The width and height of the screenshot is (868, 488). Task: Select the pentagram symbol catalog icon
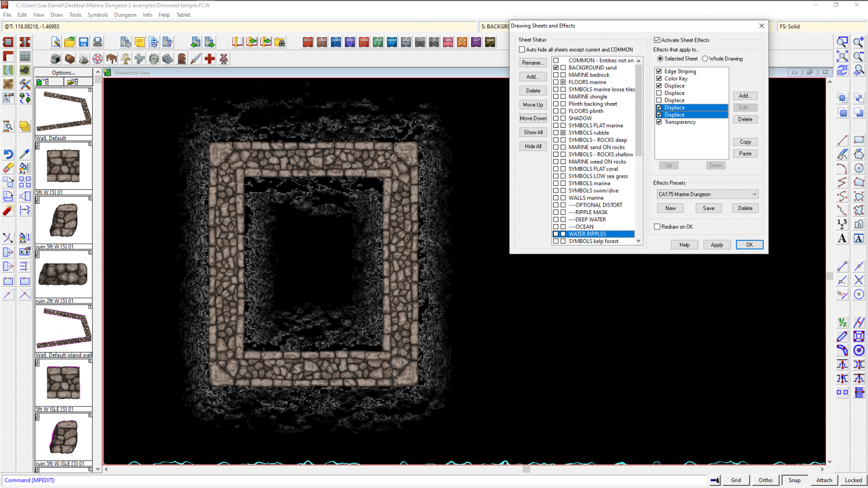97,58
